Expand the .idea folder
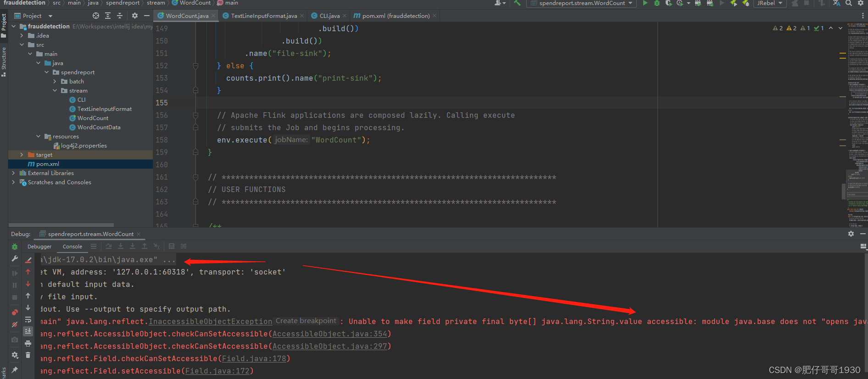Viewport: 868px width, 379px height. coord(22,36)
